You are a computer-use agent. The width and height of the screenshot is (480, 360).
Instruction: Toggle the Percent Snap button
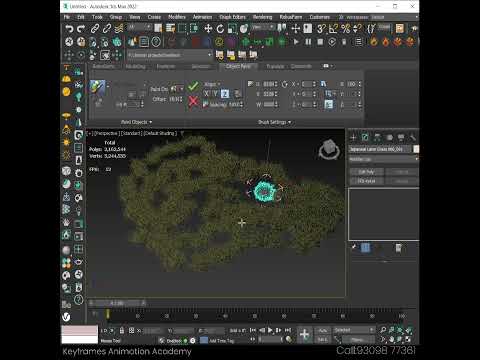pyautogui.click(x=345, y=29)
